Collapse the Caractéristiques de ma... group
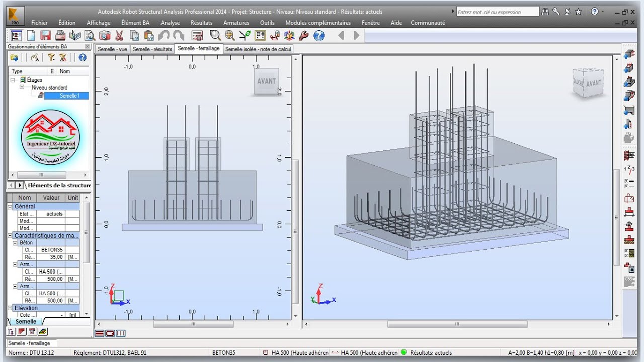Image resolution: width=644 pixels, height=362 pixels. coord(10,235)
